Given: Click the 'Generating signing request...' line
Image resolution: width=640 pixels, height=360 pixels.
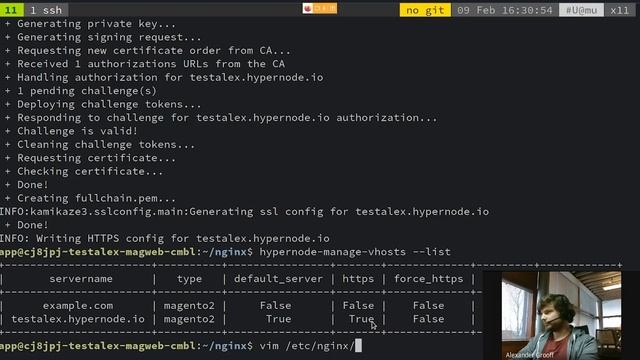Looking at the screenshot, I should coord(103,37).
